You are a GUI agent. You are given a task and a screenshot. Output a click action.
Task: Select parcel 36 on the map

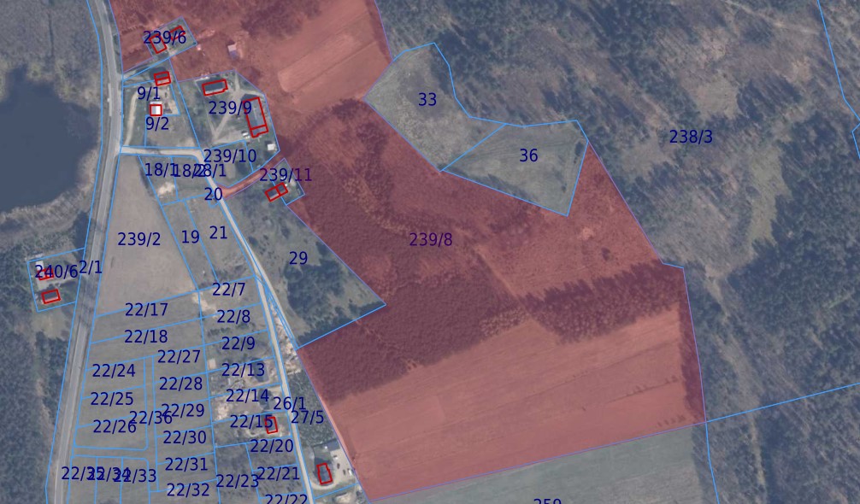tap(528, 155)
